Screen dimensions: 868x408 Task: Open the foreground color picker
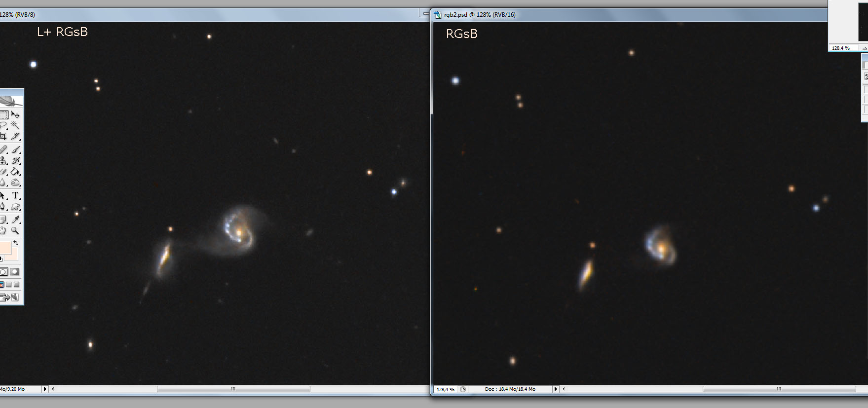[x=5, y=247]
